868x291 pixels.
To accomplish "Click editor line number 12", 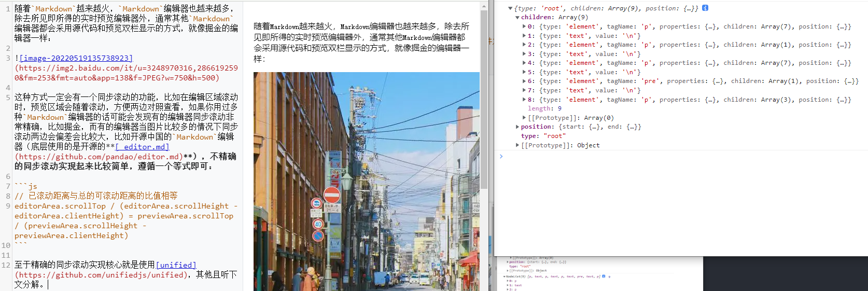I will point(6,265).
